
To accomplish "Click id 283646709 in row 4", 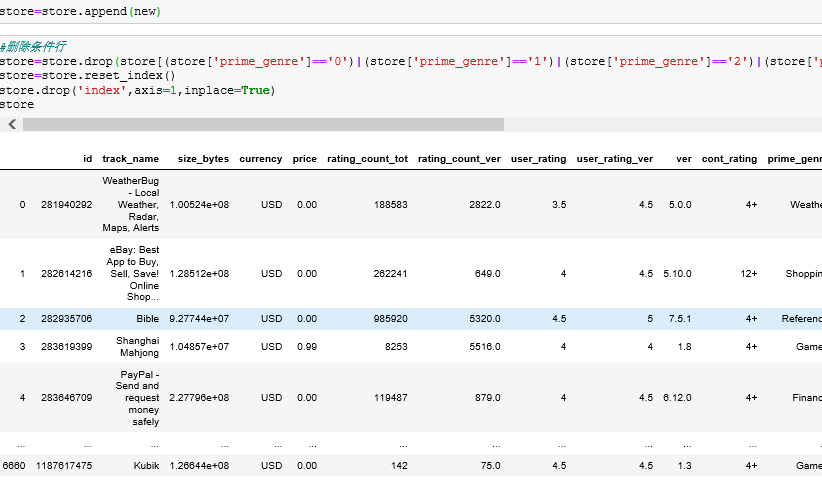I will 67,398.
